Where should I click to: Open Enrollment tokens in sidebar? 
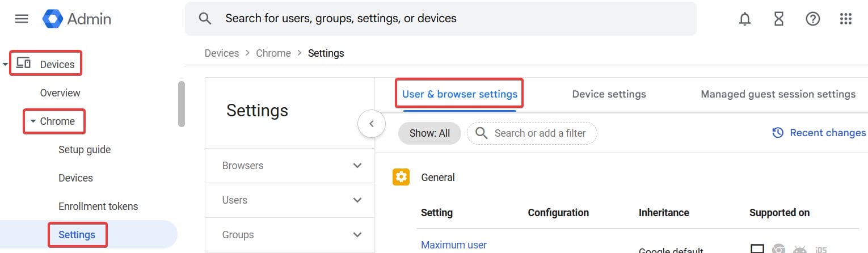(98, 206)
